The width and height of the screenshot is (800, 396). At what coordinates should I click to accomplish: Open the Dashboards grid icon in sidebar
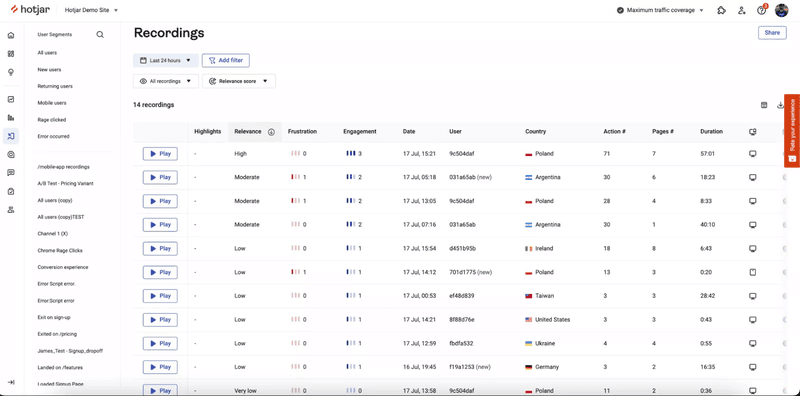click(x=11, y=54)
